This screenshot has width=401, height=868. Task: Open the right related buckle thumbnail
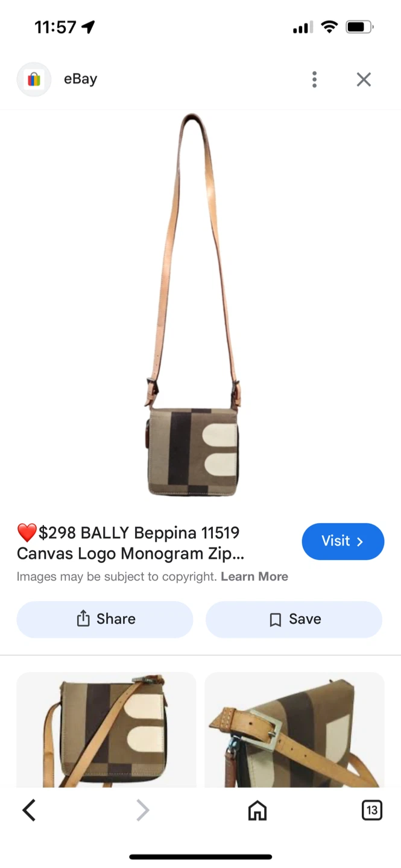click(294, 729)
